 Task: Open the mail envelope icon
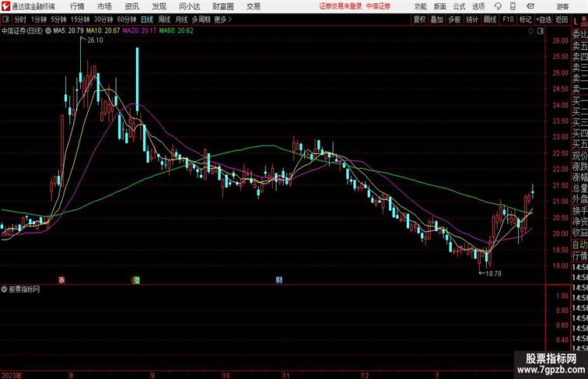[530, 6]
